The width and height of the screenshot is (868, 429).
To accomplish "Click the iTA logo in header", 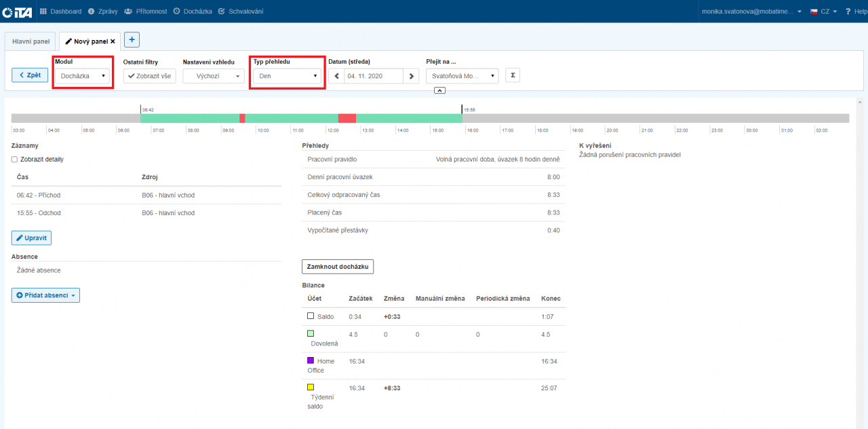I will tap(17, 12).
